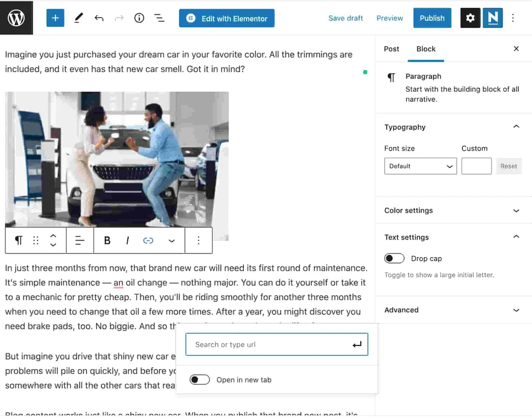Select the Block tab
This screenshot has width=532, height=417.
pyautogui.click(x=426, y=49)
